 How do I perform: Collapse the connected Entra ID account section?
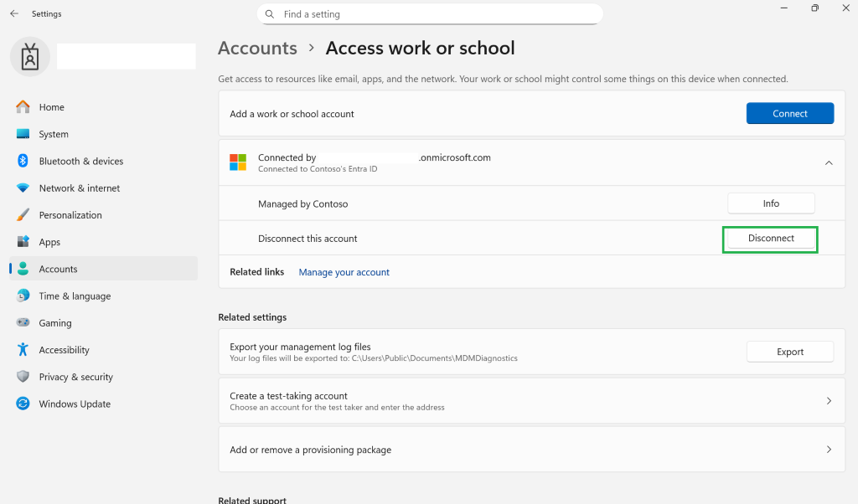[x=829, y=163]
